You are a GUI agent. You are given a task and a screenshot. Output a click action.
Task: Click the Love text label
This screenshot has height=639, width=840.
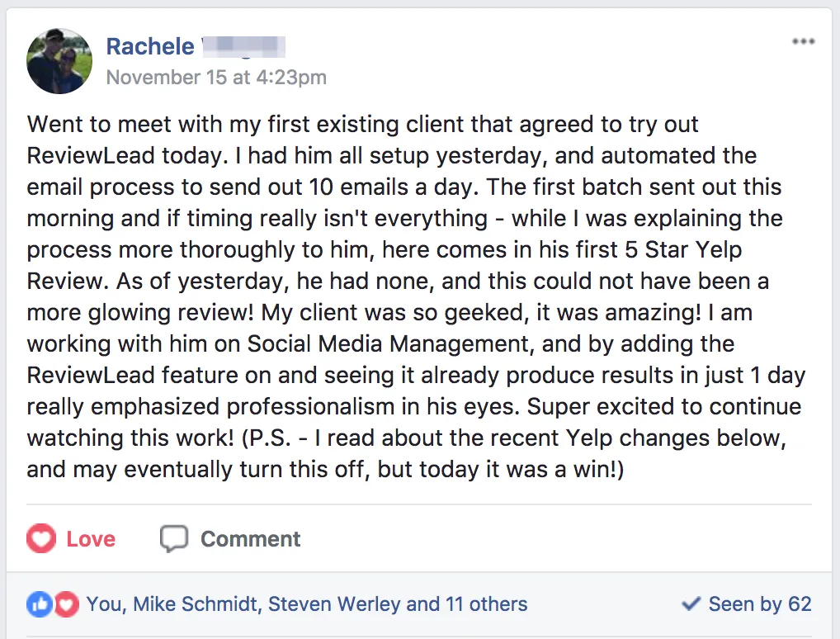(x=91, y=539)
